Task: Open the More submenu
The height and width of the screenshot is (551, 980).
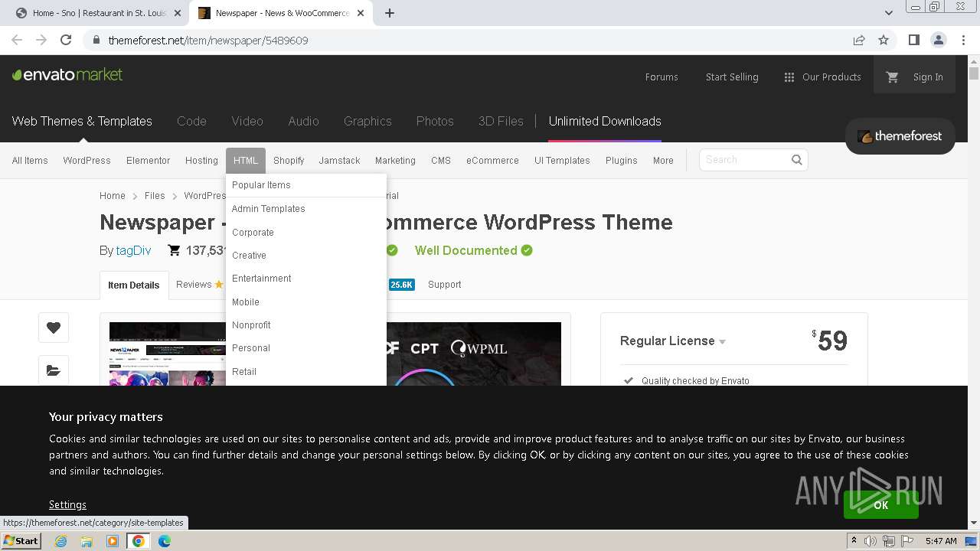Action: point(663,161)
